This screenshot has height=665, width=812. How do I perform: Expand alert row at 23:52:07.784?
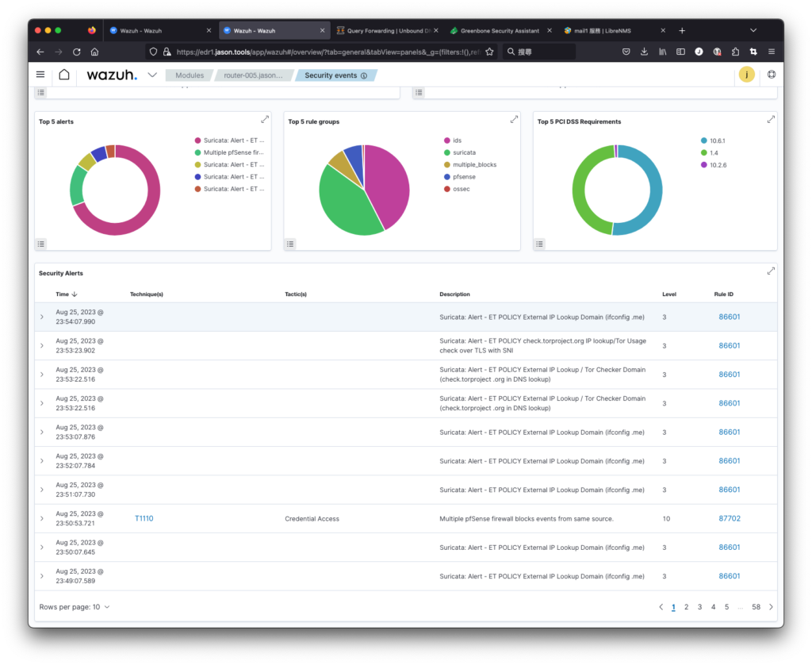pyautogui.click(x=42, y=461)
